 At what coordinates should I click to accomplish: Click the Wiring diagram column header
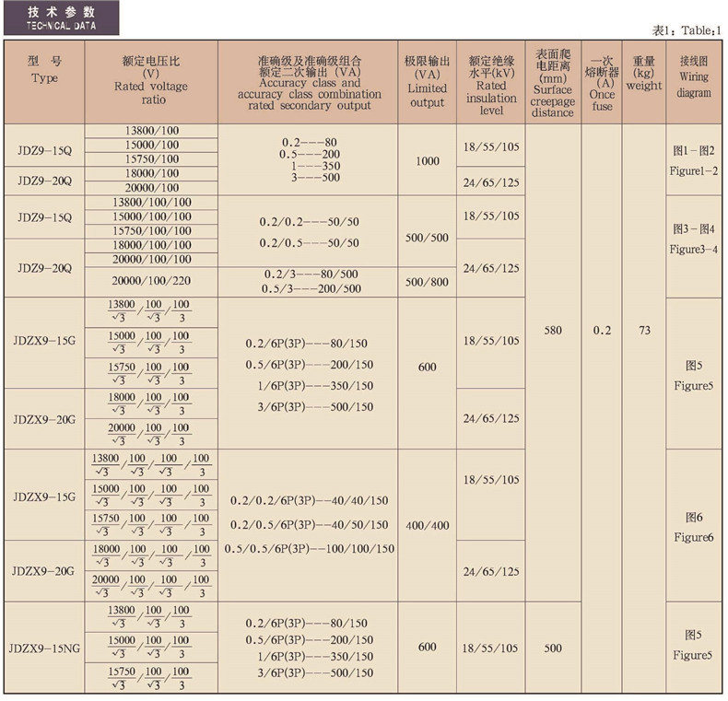(x=695, y=79)
